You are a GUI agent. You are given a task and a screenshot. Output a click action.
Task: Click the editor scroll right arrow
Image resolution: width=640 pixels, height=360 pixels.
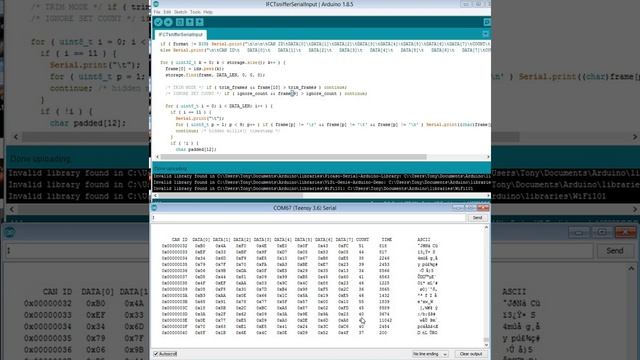click(488, 157)
